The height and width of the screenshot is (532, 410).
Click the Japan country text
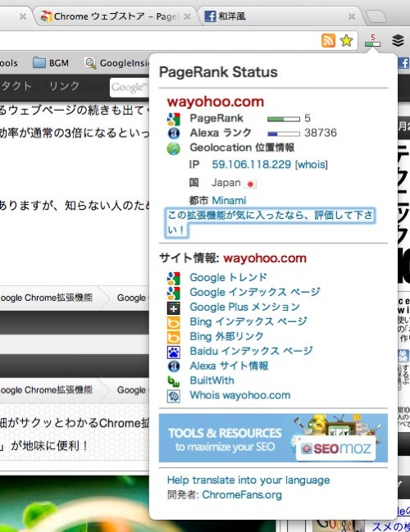pos(225,183)
